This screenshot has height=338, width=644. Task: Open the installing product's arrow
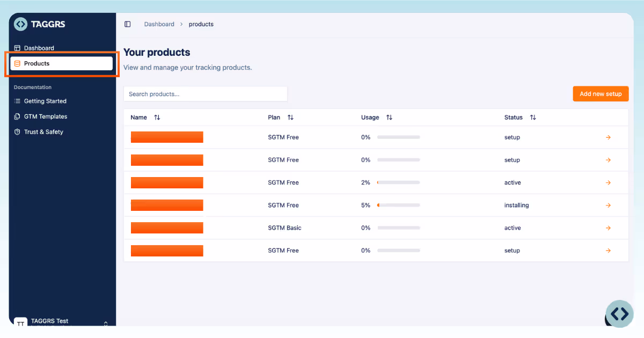608,205
